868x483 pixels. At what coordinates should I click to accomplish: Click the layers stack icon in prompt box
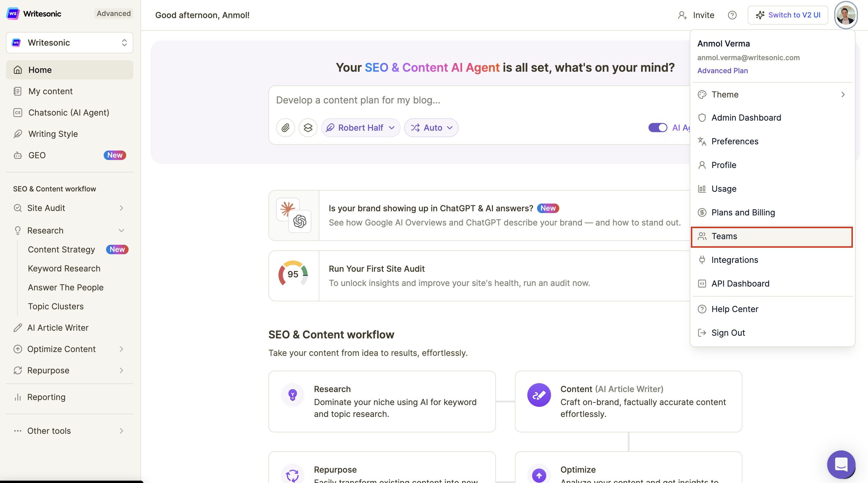[308, 128]
